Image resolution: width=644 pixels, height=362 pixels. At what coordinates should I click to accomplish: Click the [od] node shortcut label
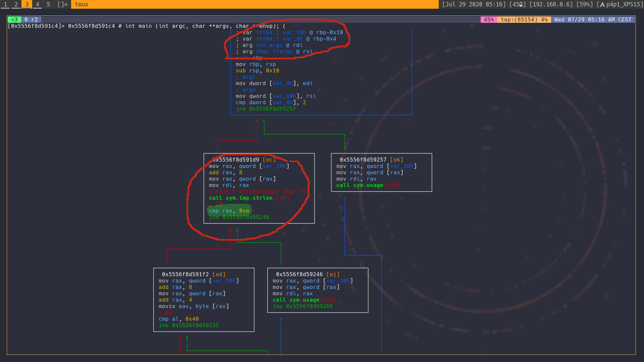(219, 275)
